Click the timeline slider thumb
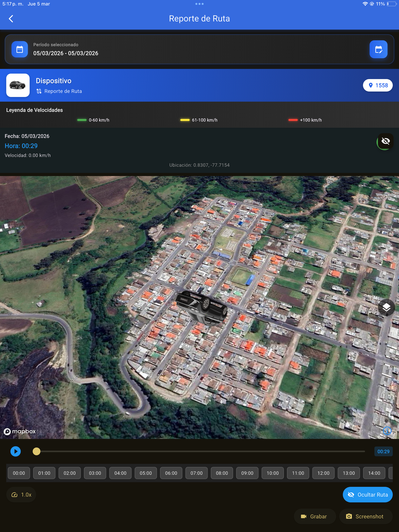The image size is (399, 532). tap(37, 451)
